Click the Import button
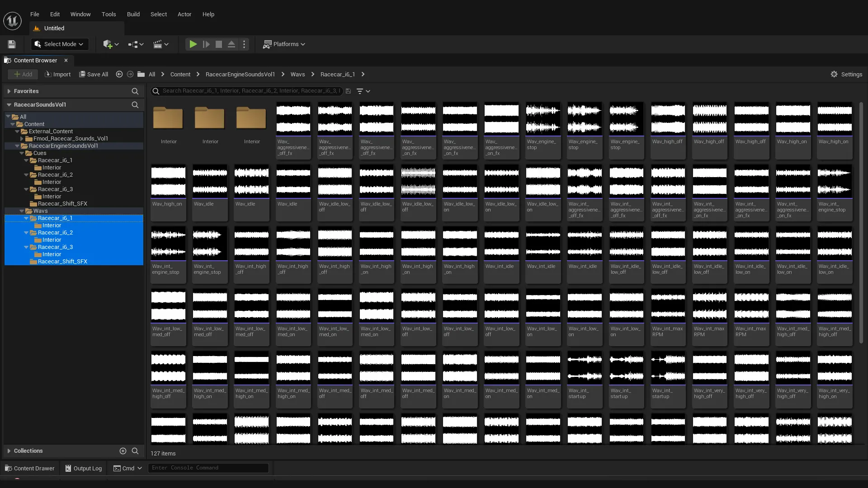868x488 pixels. tap(58, 74)
